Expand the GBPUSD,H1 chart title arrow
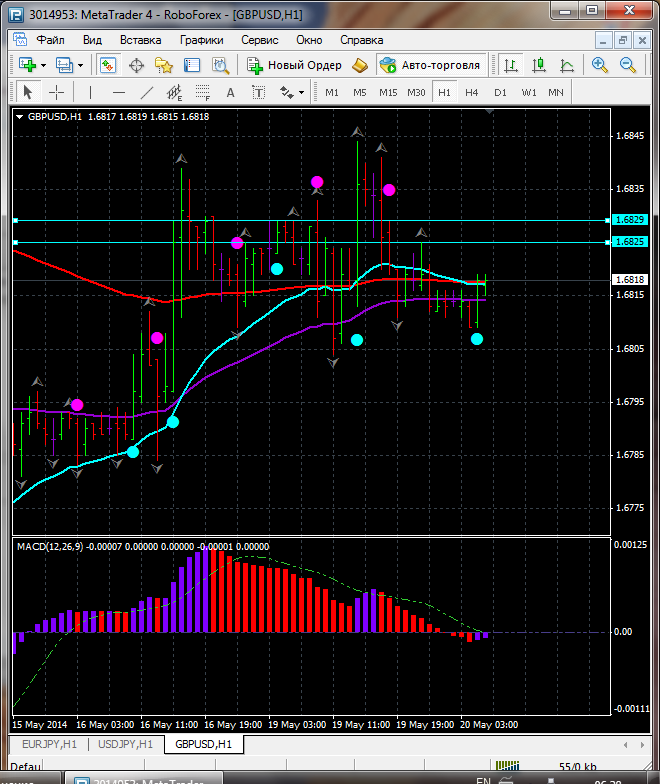 tap(21, 116)
